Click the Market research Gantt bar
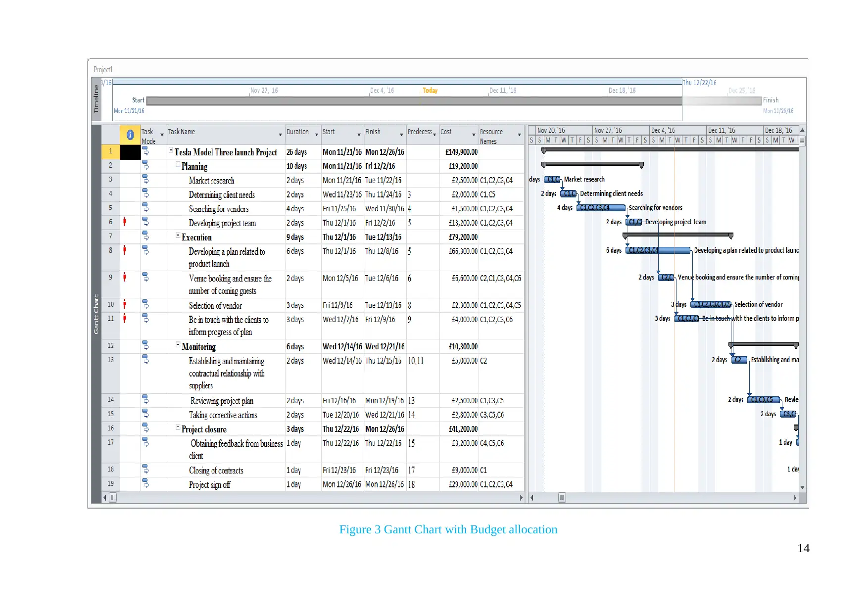 coord(552,180)
